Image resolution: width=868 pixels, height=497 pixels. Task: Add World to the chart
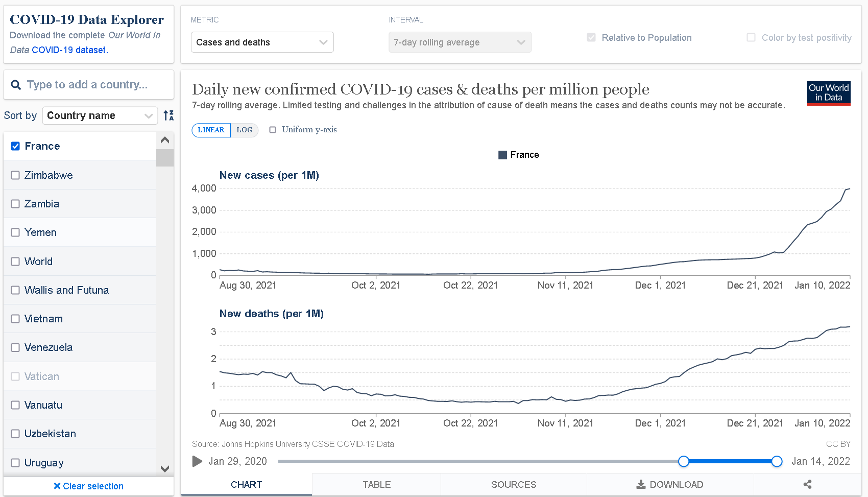click(15, 262)
